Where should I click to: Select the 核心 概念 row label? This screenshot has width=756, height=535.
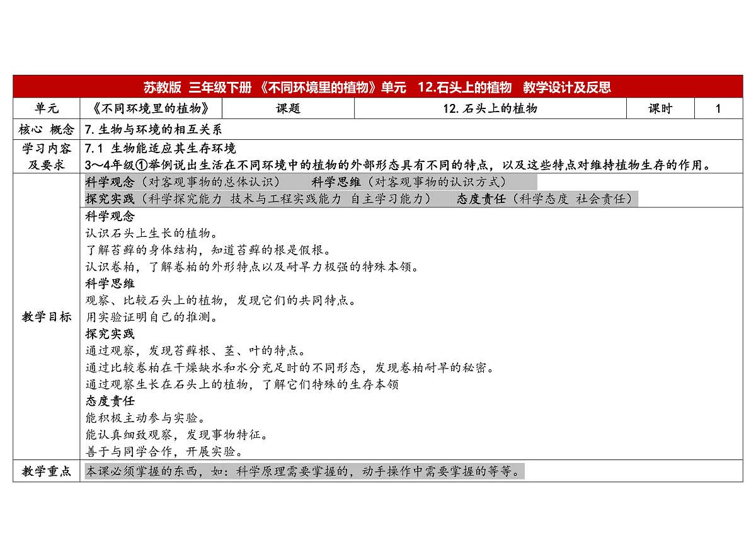click(45, 129)
